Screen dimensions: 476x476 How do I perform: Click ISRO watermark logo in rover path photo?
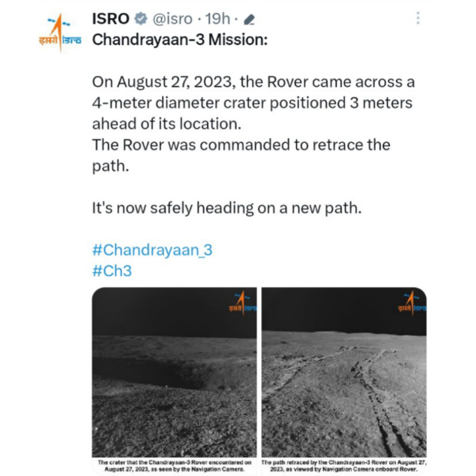pos(412,303)
